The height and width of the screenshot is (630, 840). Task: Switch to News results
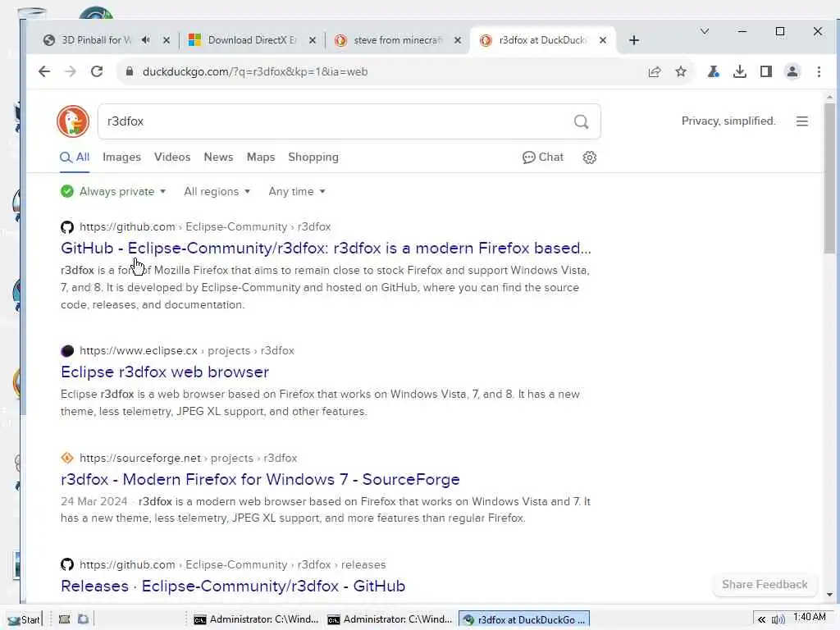[x=218, y=157]
